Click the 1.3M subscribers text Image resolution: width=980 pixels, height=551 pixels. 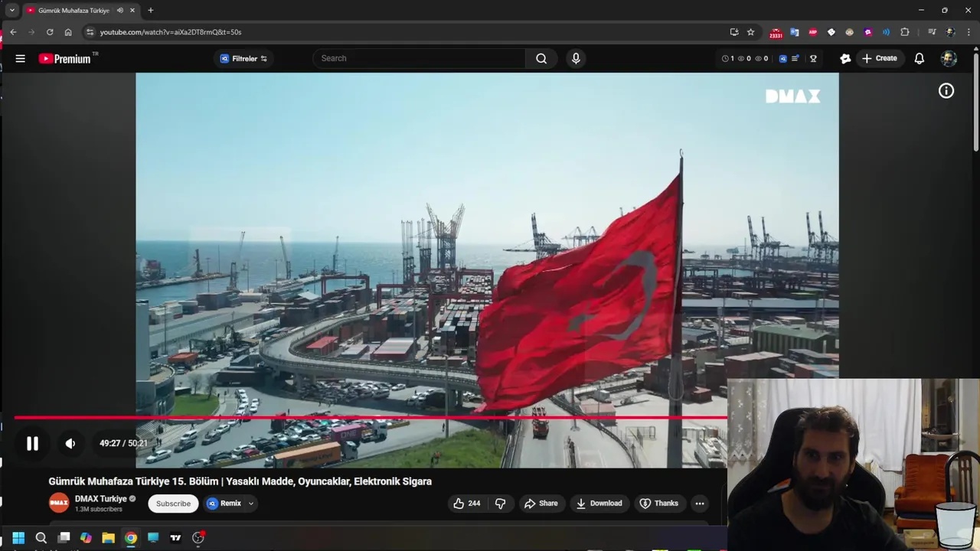coord(99,510)
